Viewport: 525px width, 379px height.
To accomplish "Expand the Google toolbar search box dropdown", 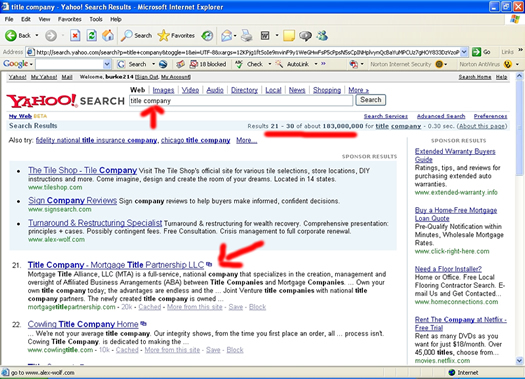I will [x=107, y=64].
